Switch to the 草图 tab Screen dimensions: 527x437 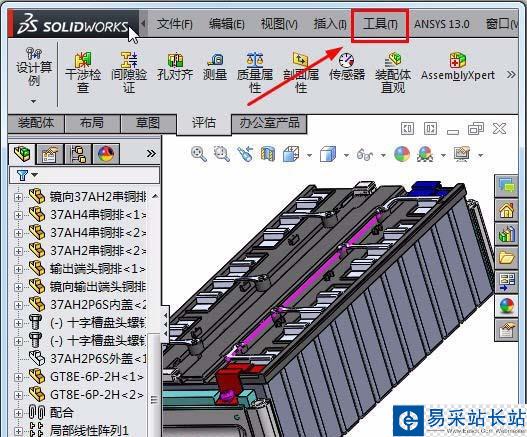pos(148,123)
